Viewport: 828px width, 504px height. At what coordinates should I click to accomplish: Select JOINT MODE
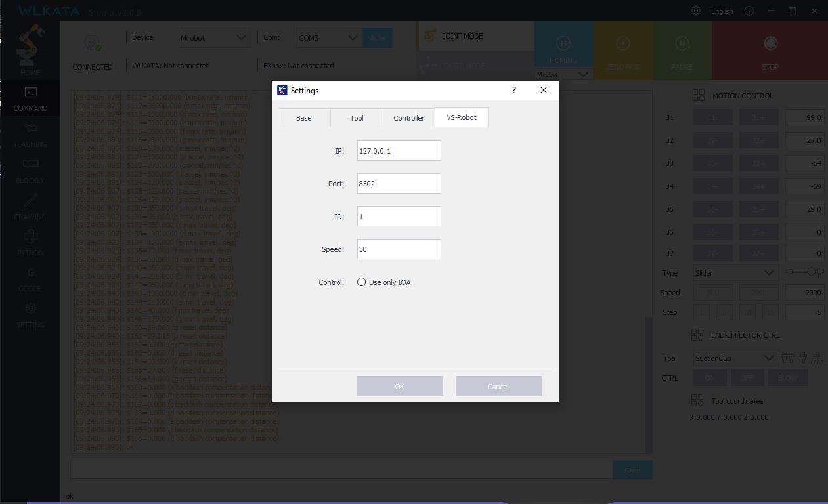(x=475, y=36)
